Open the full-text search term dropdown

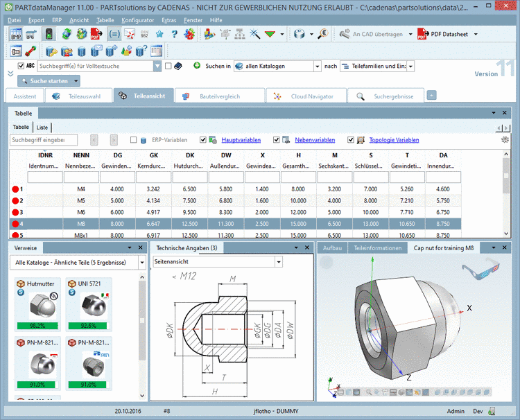(157, 66)
